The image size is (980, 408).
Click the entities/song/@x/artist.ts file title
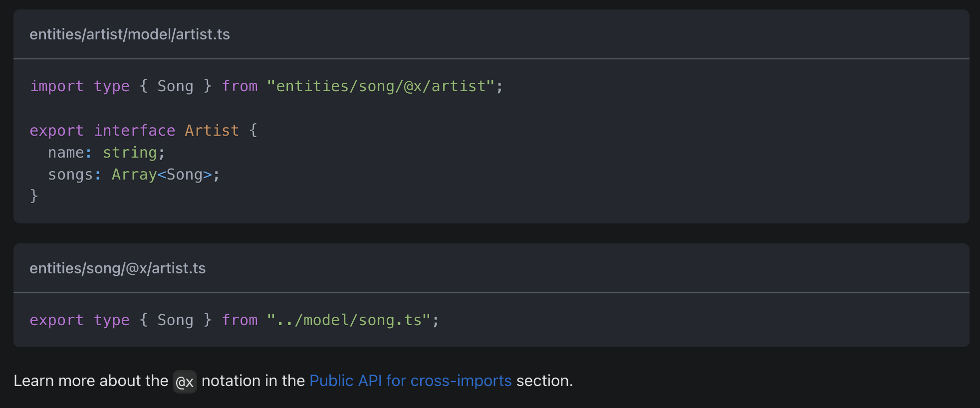(x=117, y=268)
